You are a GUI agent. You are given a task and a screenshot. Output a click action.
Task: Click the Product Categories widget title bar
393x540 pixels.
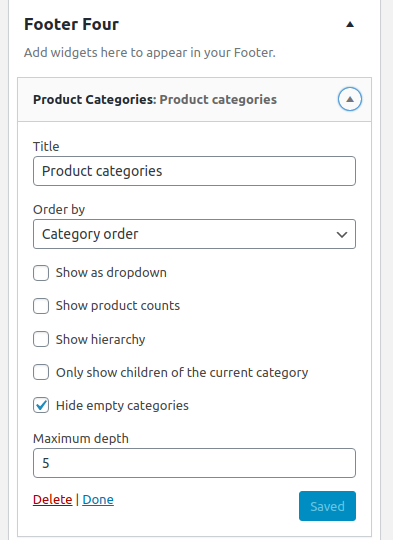[x=194, y=100]
